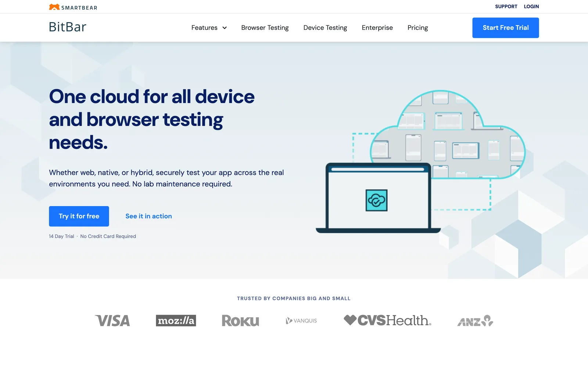Go to the Enterprise page
Screen dimensions: 588x368
tap(377, 28)
